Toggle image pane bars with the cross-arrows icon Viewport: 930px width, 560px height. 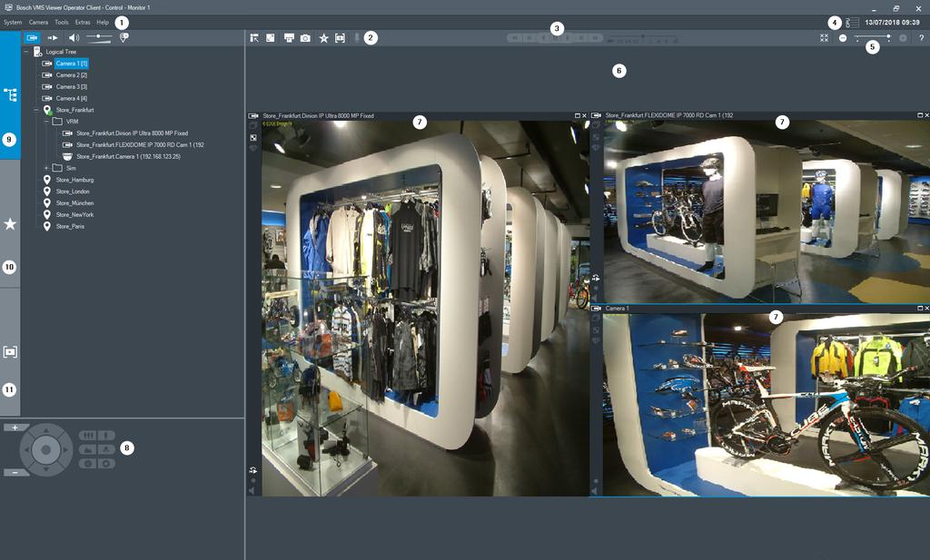pos(825,38)
